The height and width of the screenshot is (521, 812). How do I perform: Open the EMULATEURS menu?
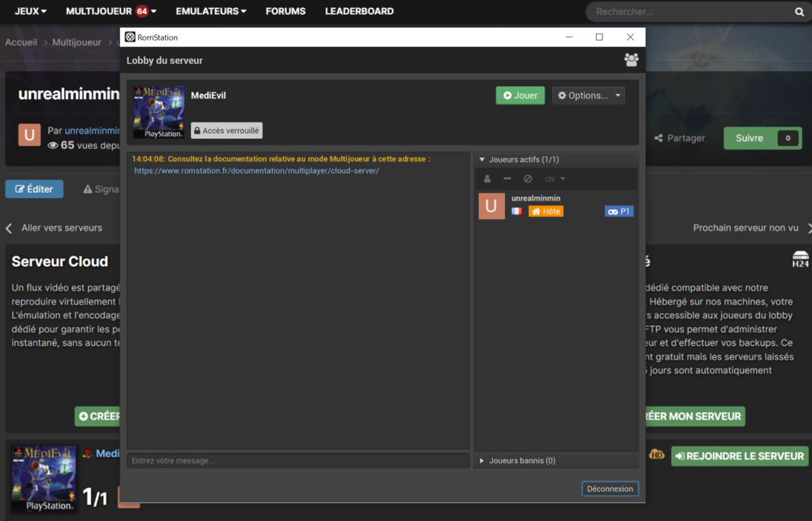click(x=211, y=11)
